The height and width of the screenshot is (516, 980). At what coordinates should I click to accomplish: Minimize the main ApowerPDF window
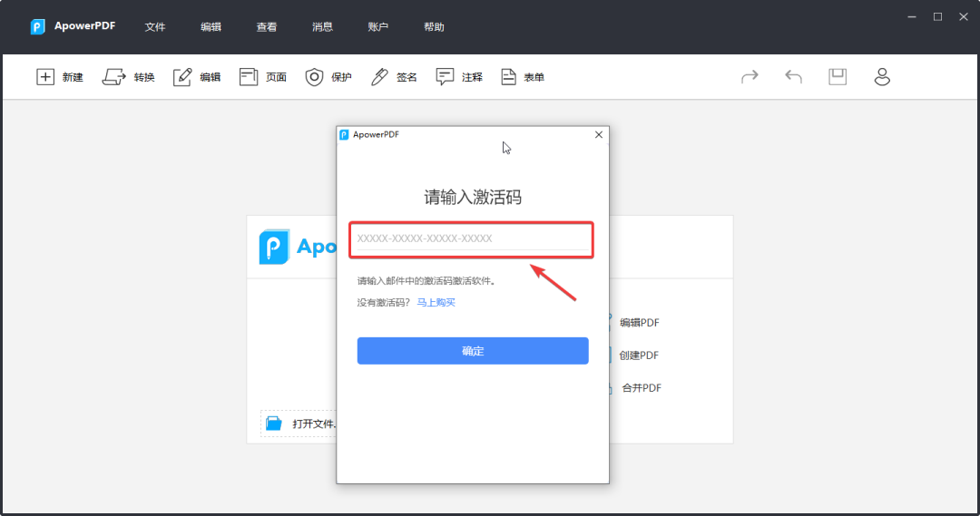click(912, 17)
